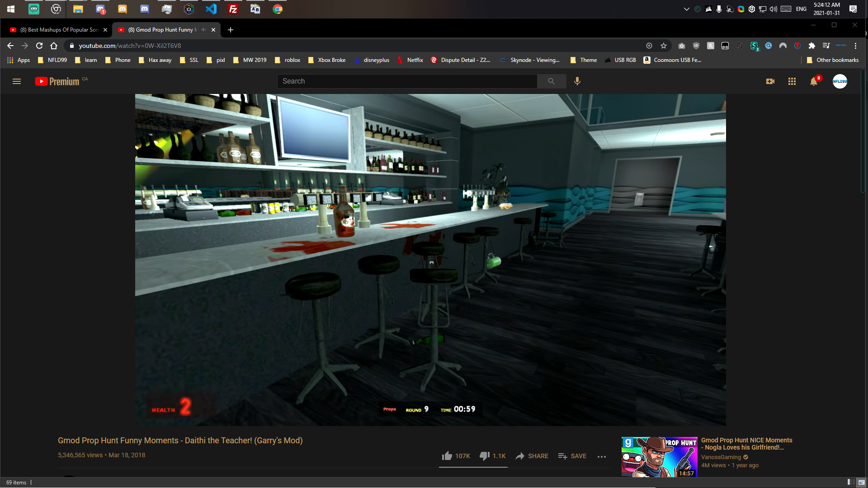Open the Netflix bookmark
Screen dimensions: 868x488
[x=410, y=60]
